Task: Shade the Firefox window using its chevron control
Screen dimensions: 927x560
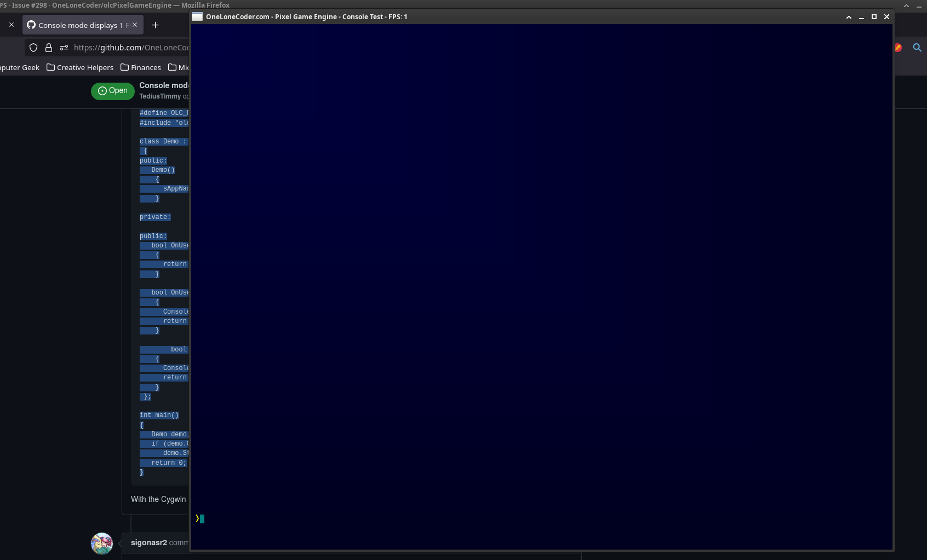Action: [x=906, y=5]
